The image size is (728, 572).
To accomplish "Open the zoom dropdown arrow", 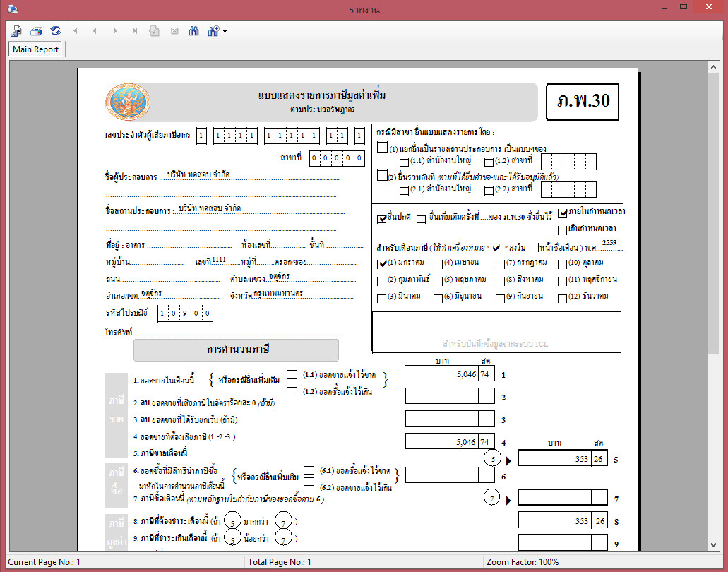I will (225, 32).
